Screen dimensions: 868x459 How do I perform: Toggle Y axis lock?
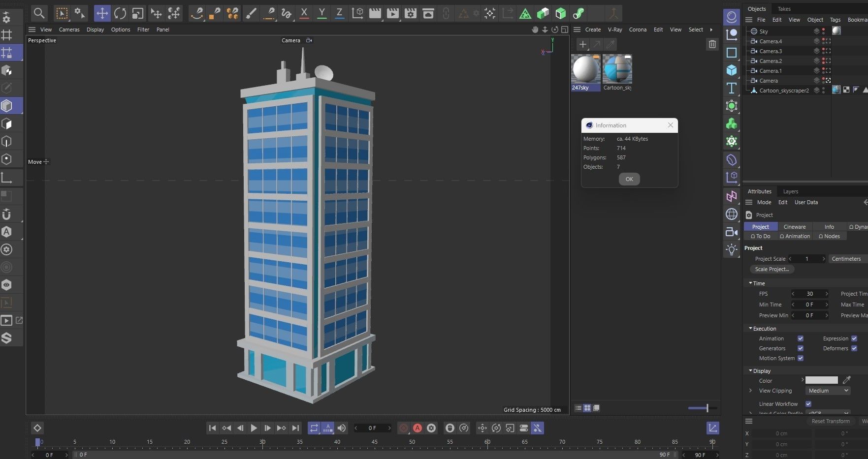point(322,13)
